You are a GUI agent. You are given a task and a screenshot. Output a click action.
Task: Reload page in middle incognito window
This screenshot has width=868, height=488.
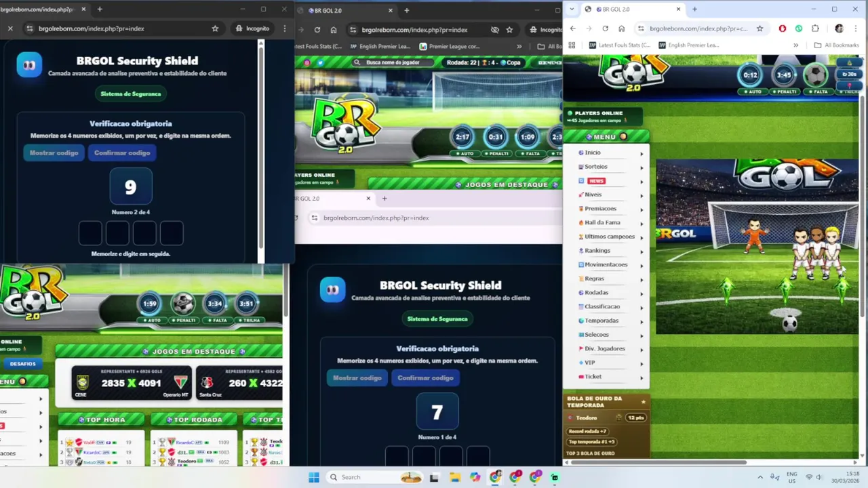pos(317,30)
